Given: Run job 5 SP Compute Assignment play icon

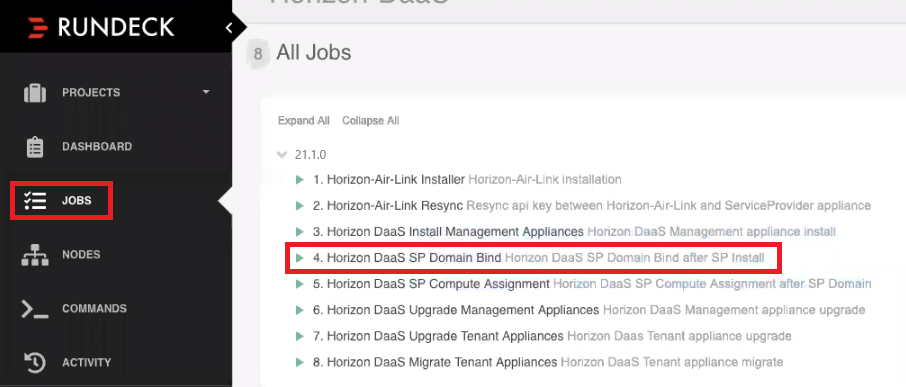Looking at the screenshot, I should click(x=299, y=284).
